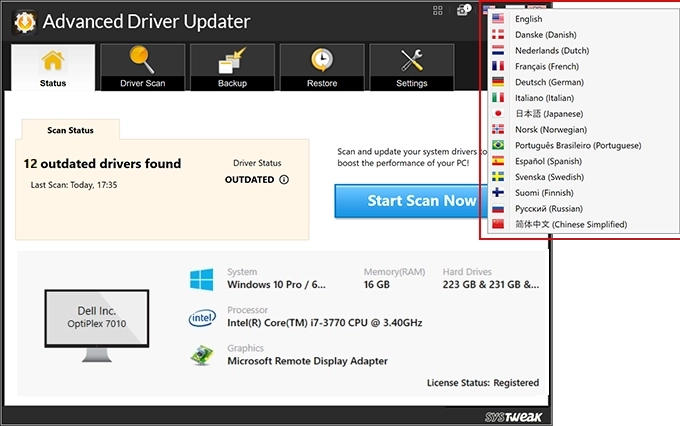Click the Intel Core i7-3770 processor text

pos(325,323)
